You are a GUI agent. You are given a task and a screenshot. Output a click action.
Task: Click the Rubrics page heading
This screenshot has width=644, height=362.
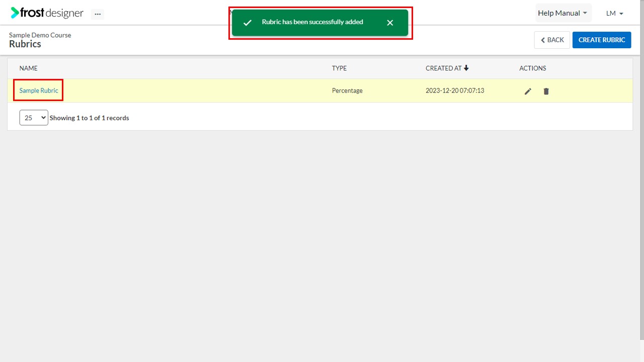(25, 44)
